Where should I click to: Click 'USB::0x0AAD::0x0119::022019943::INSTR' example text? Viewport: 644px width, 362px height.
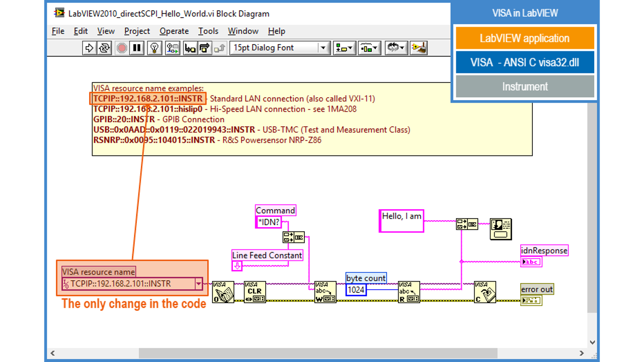point(174,130)
